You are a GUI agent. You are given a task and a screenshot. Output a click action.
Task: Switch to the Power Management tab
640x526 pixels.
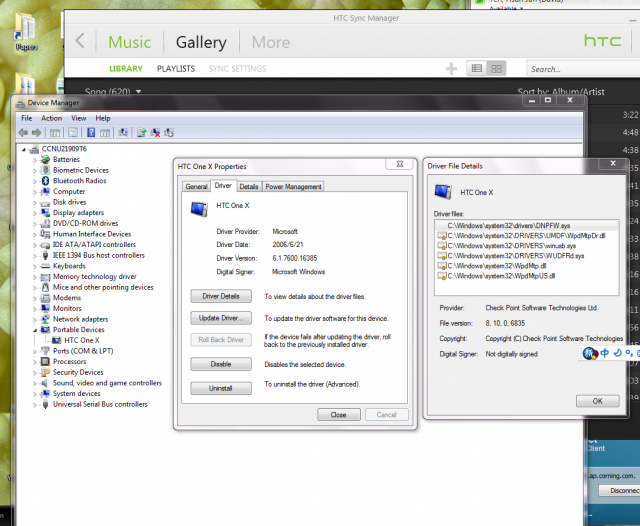pos(293,186)
